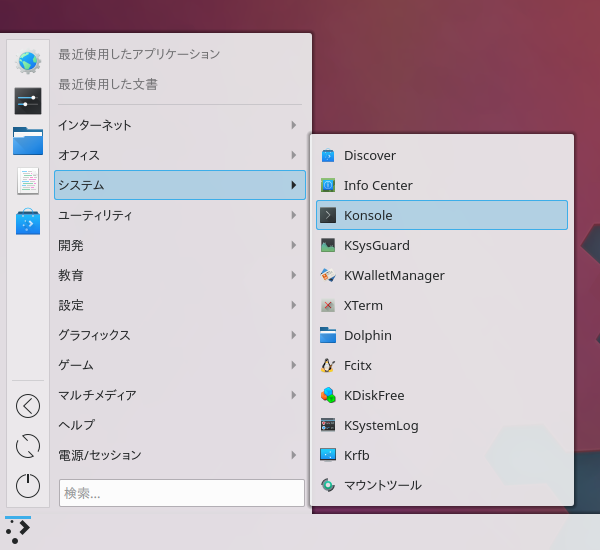Open the オフィス category
600x550 pixels.
coord(180,155)
